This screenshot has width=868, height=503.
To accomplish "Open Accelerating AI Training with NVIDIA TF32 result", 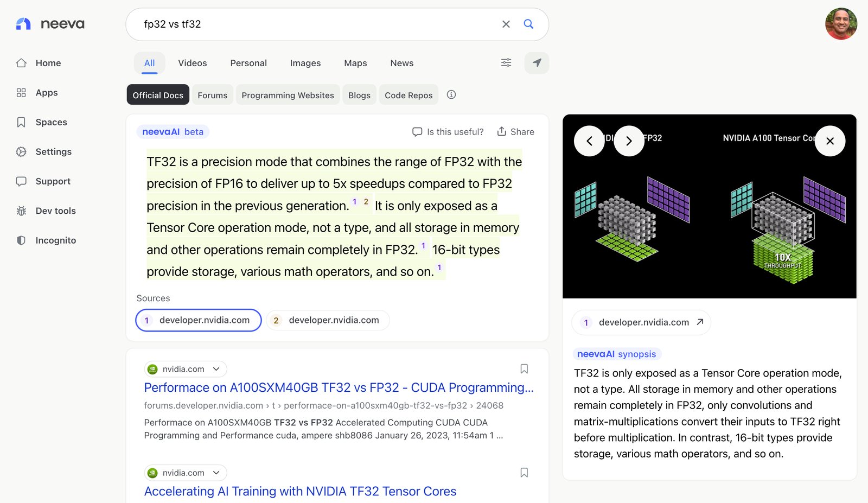I will coord(300,491).
